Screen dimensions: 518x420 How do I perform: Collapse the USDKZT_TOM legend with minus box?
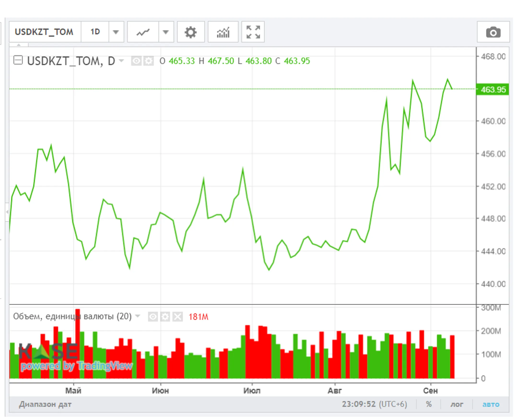[18, 60]
